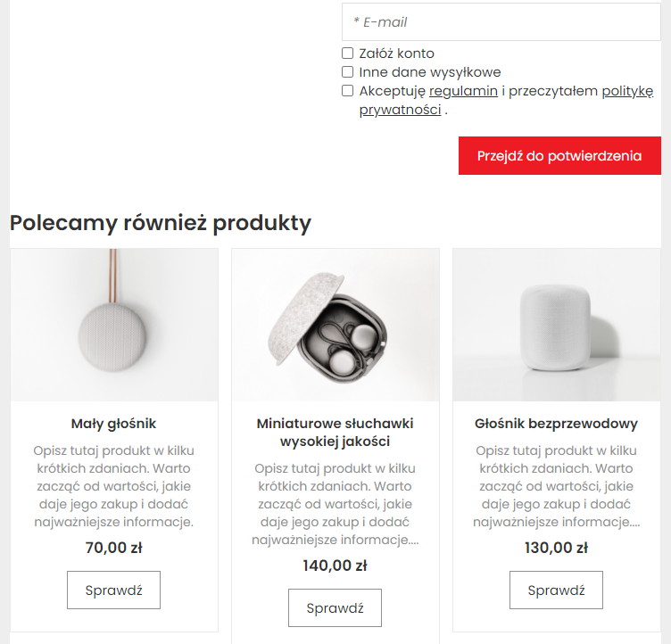Select the Mały głośnik product title
This screenshot has width=671, height=644.
[114, 424]
